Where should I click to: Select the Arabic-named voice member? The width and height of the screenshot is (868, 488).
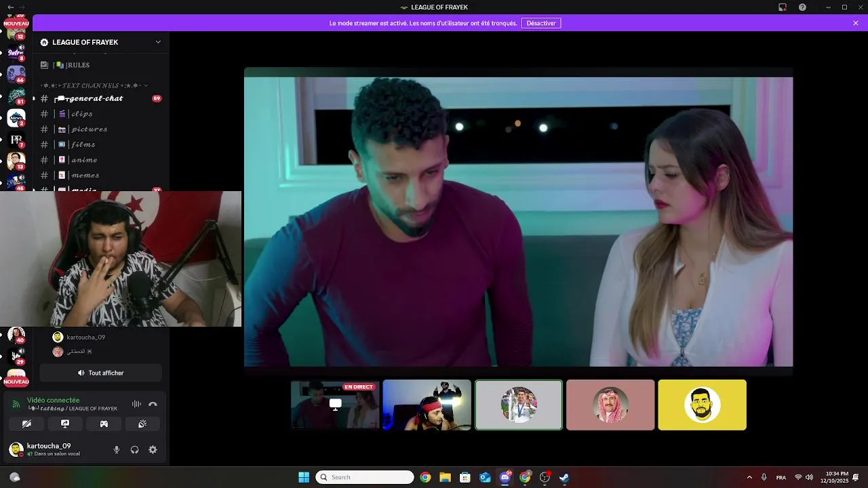(102, 352)
